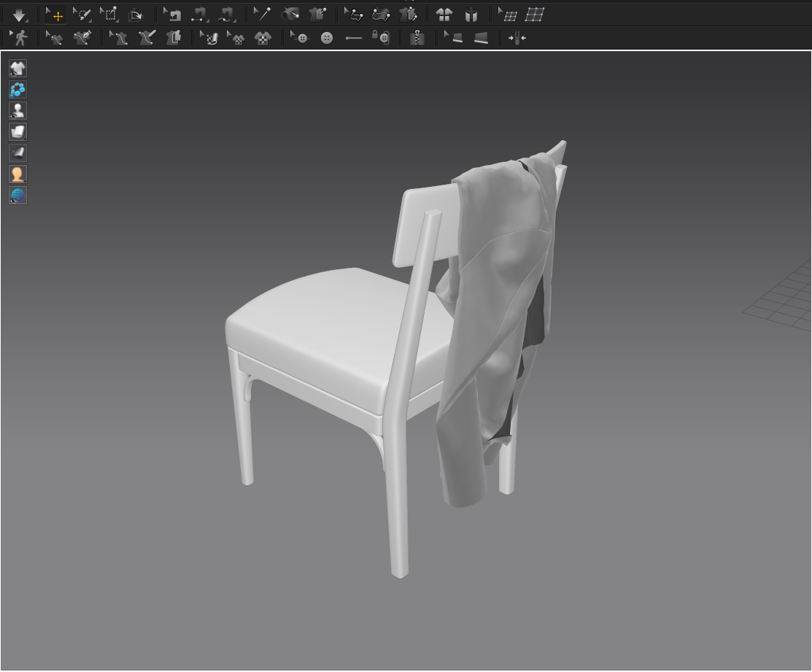Choose the Transform Graphic checkered shirt with arrow
812x672 pixels.
pos(236,38)
